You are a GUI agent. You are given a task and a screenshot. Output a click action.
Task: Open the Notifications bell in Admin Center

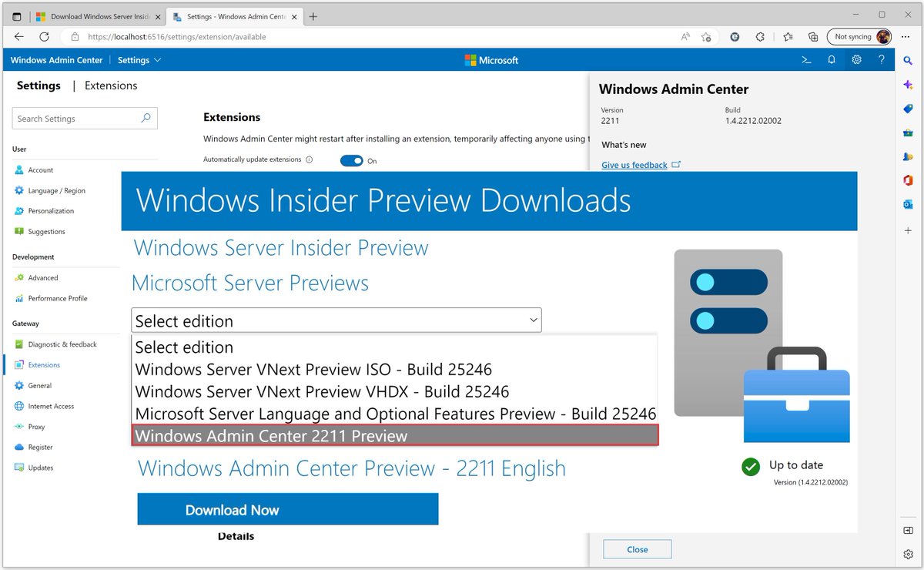pos(831,59)
